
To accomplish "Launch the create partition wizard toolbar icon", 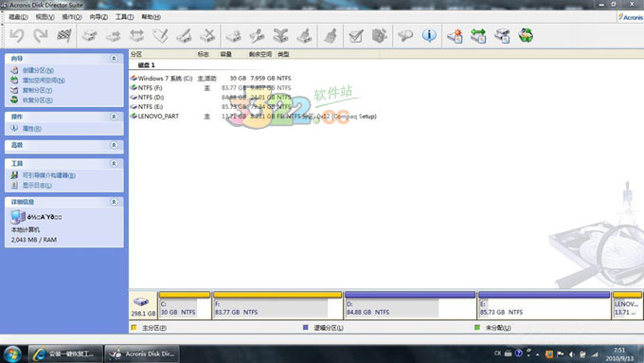I will coord(456,36).
